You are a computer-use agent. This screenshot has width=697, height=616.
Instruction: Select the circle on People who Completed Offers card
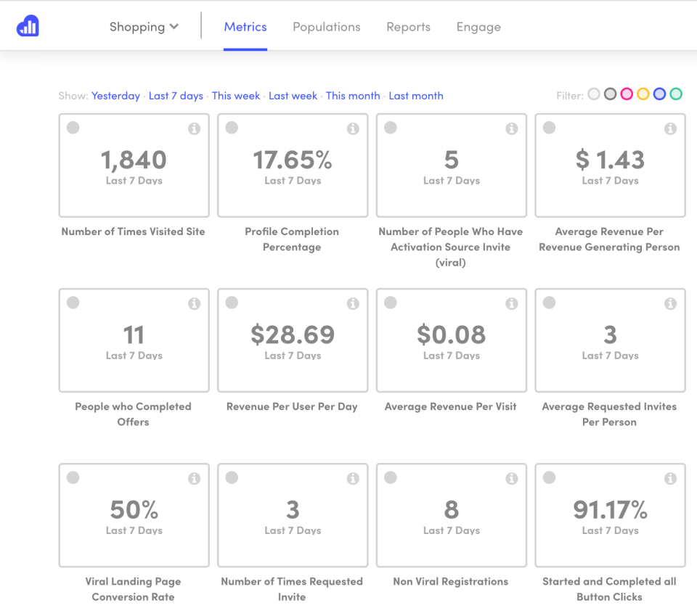73,303
